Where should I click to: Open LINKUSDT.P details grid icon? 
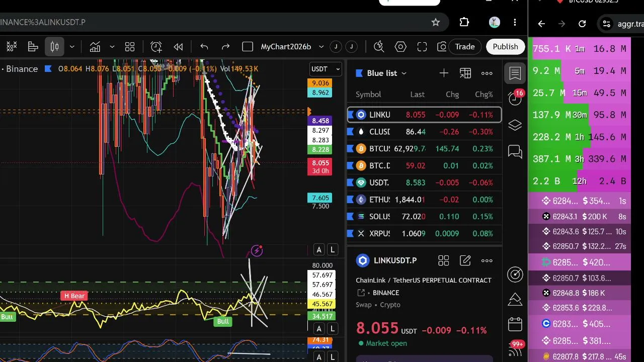[443, 260]
